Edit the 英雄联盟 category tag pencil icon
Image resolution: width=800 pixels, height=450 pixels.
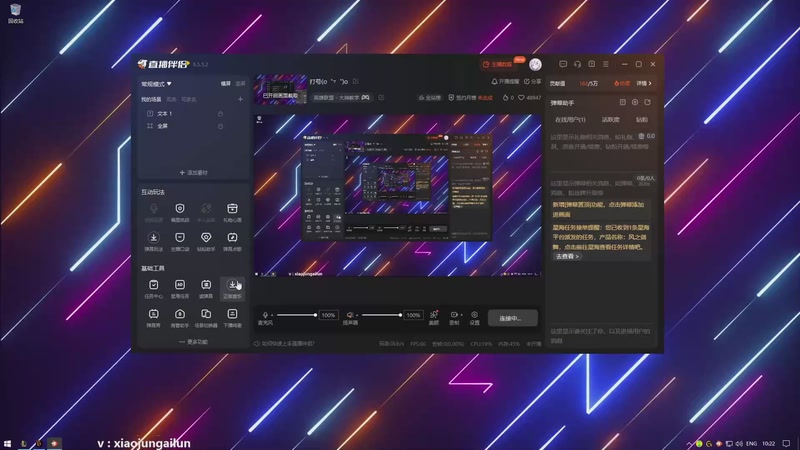coord(381,97)
